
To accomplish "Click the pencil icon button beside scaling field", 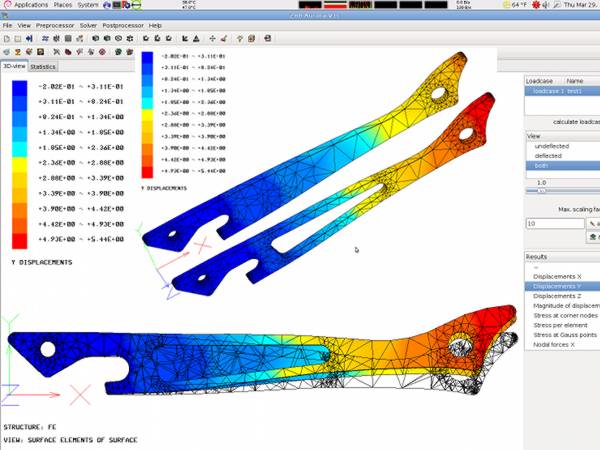I will (x=593, y=223).
